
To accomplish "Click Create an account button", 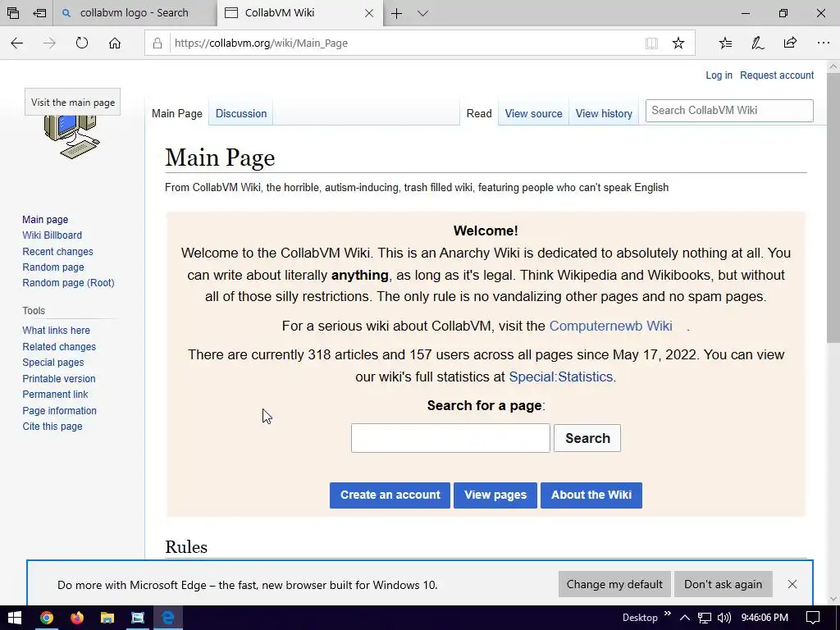I will click(x=390, y=495).
